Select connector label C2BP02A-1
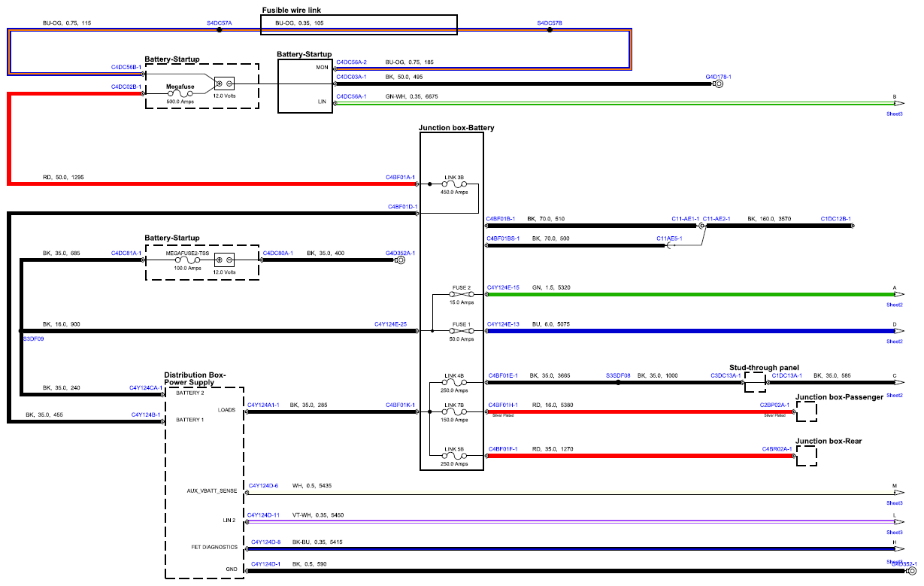Image resolution: width=924 pixels, height=586 pixels. click(x=774, y=405)
